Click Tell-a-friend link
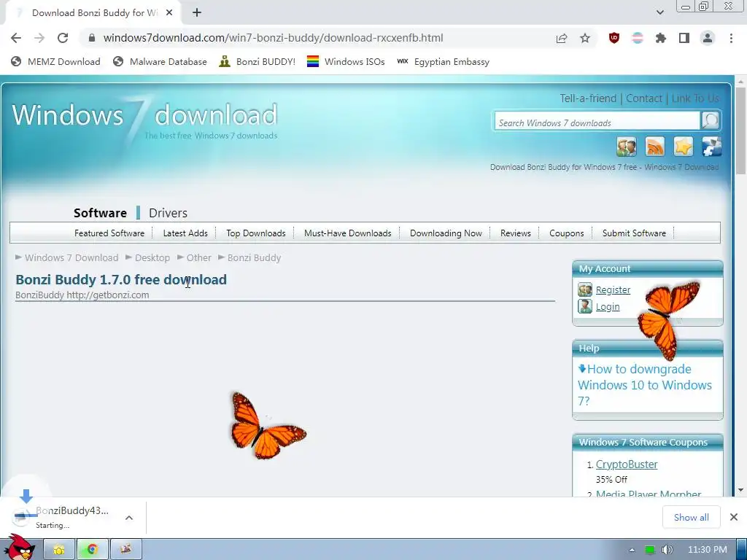The height and width of the screenshot is (560, 747). [x=588, y=98]
